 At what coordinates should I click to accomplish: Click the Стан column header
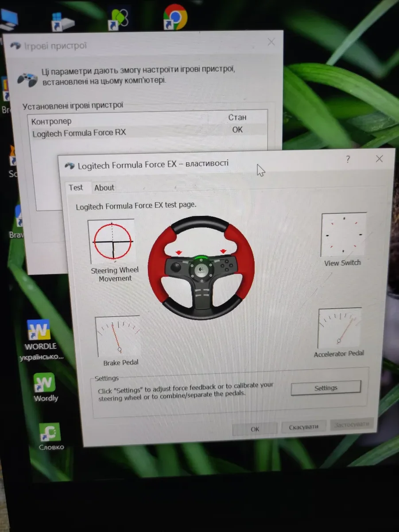tap(237, 117)
